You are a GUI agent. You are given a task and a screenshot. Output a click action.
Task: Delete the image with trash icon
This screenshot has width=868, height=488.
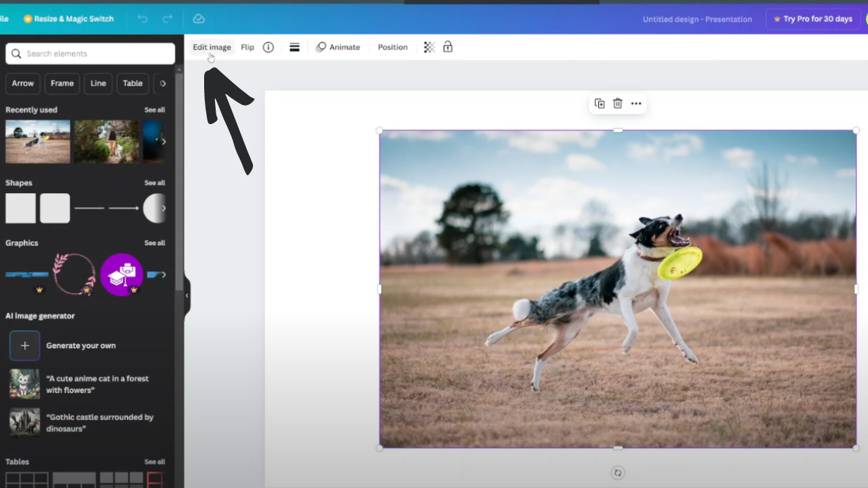[x=618, y=104]
